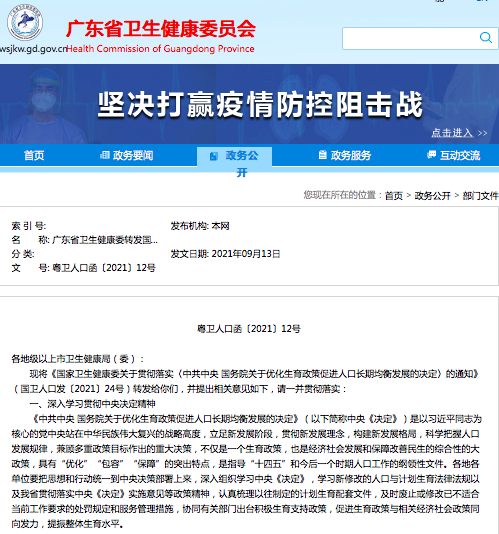Click the centered 粤卫人口函〔2021〕12号 heading
The height and width of the screenshot is (534, 499).
point(249,329)
